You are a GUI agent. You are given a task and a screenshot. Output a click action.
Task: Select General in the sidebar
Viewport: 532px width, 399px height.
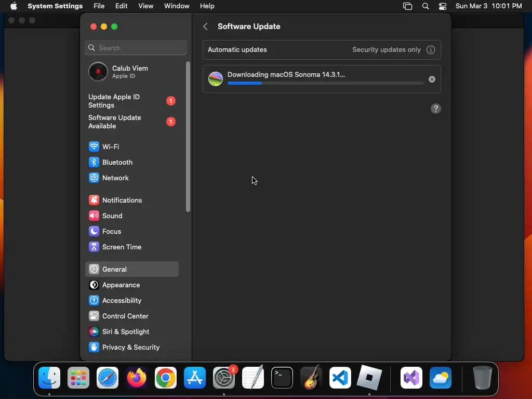click(131, 270)
